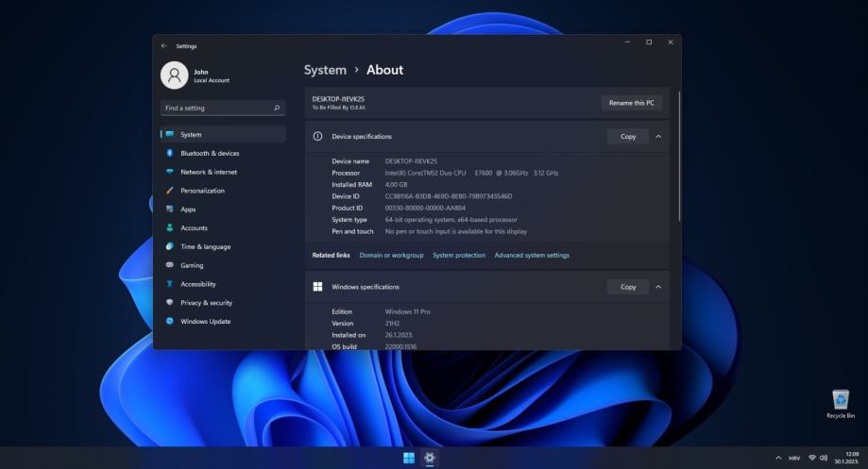Viewport: 868px width, 469px height.
Task: Copy the Device specifications
Action: point(627,137)
